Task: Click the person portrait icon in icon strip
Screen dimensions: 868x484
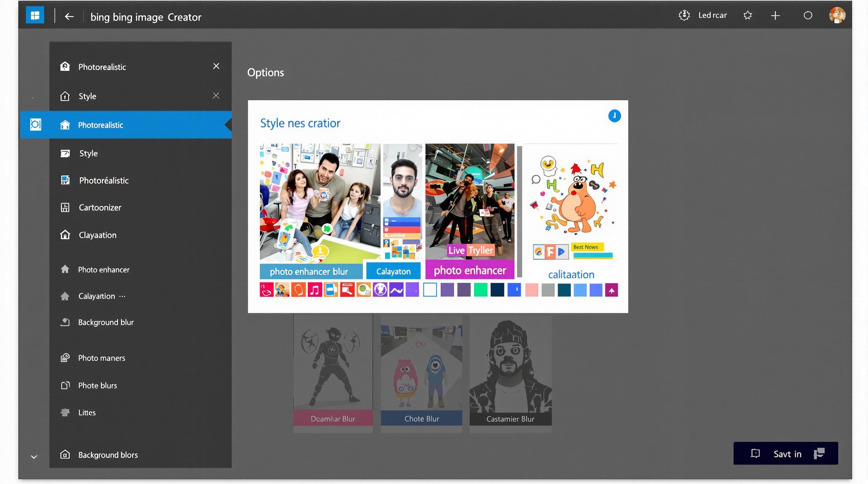Action: click(x=282, y=290)
